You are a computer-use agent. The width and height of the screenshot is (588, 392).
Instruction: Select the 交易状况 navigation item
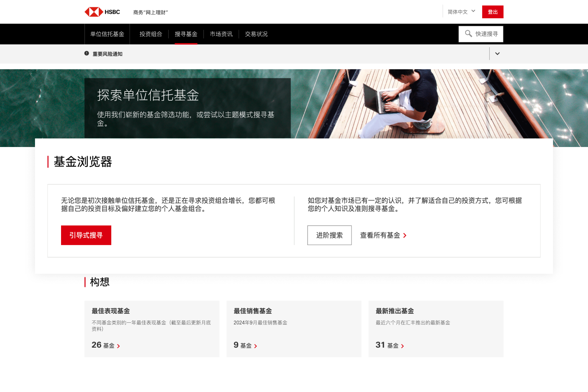256,34
